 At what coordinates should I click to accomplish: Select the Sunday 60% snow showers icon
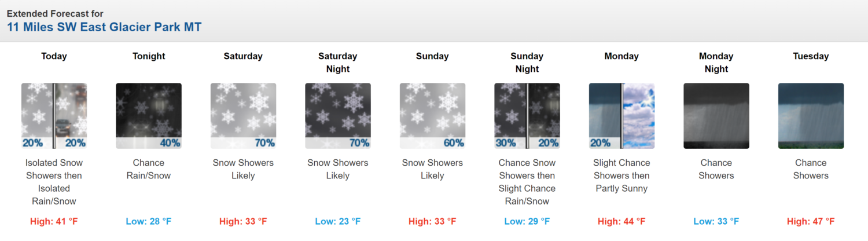tap(432, 116)
